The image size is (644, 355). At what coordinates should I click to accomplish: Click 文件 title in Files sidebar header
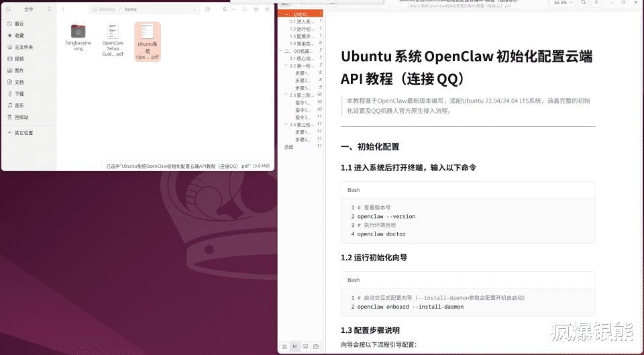[29, 9]
